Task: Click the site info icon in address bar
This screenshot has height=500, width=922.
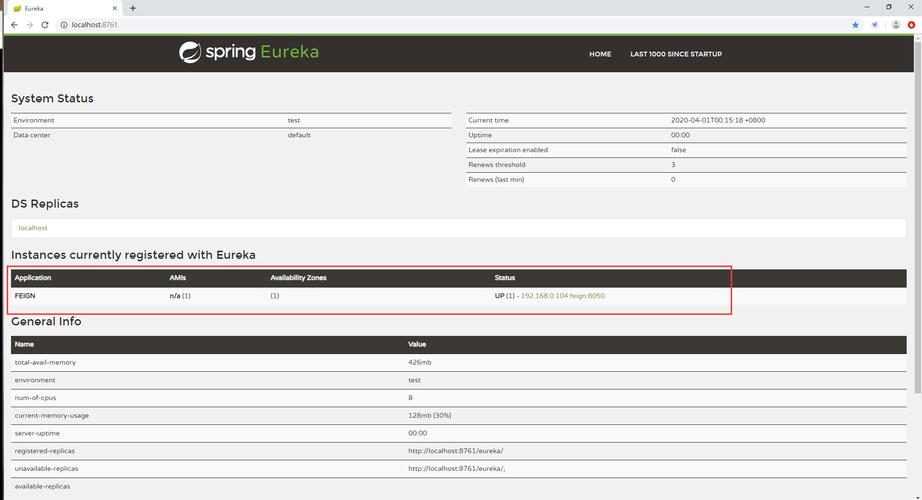Action: click(64, 25)
